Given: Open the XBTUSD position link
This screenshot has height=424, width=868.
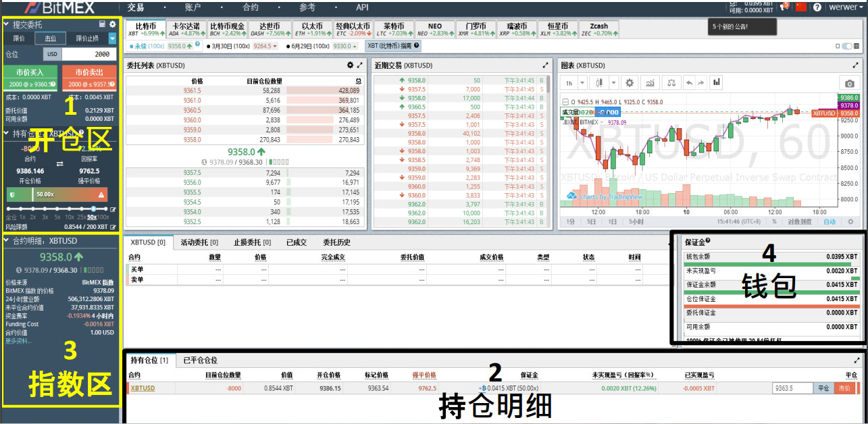Looking at the screenshot, I should point(143,388).
